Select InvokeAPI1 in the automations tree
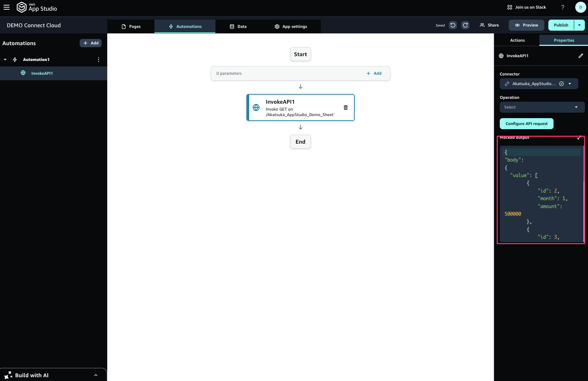 [53, 73]
